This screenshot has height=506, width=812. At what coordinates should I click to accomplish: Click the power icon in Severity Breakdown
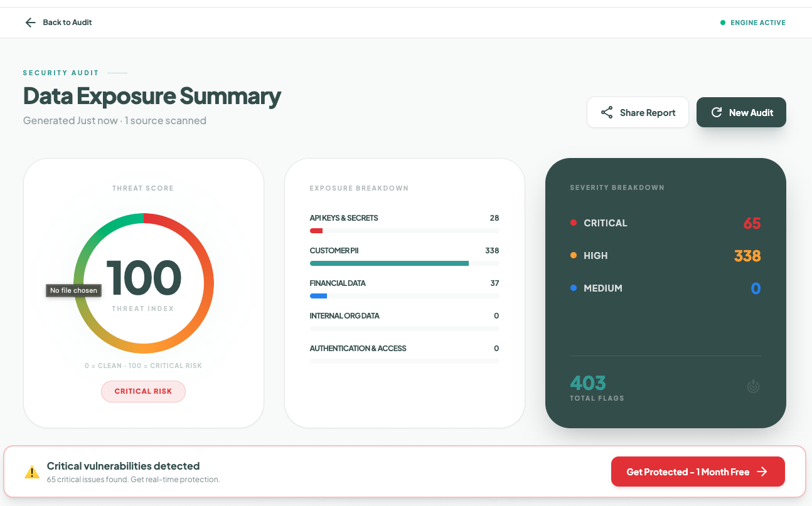click(753, 387)
